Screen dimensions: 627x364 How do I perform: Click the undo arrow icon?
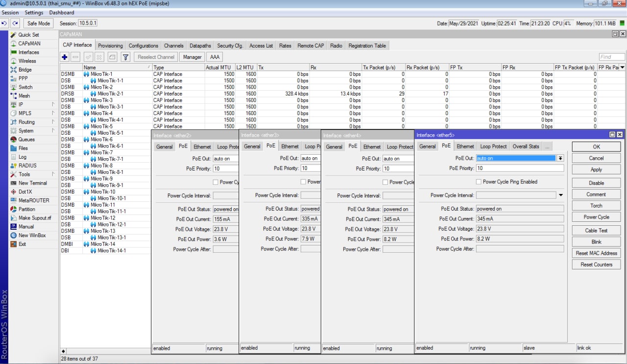click(x=5, y=23)
